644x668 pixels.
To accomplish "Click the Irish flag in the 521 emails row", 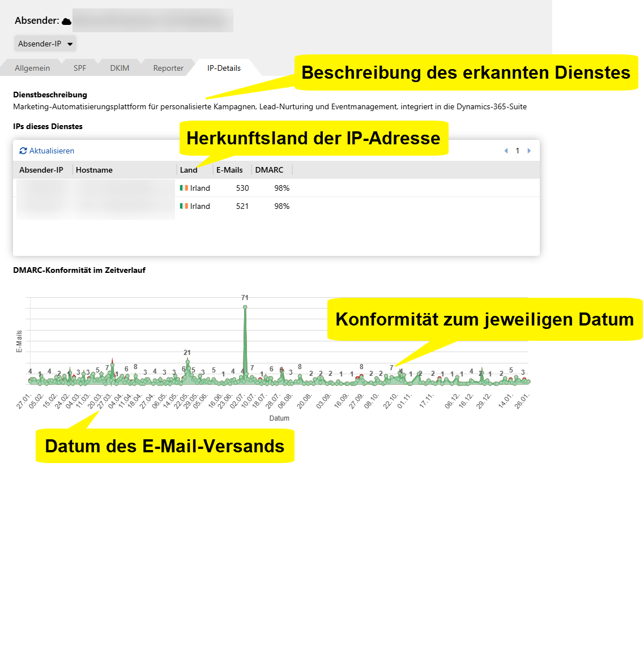I will [x=184, y=206].
